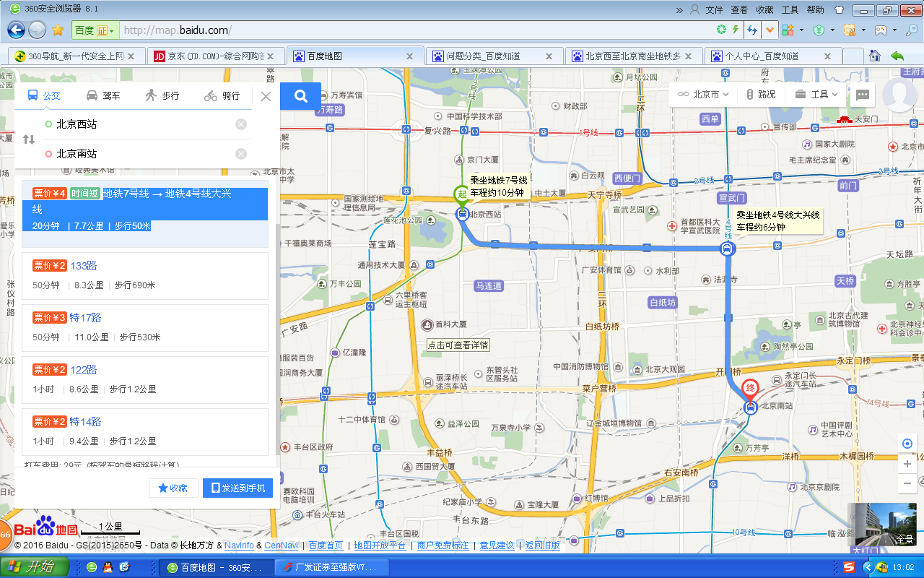Open the 收藏 menu in the menu bar
The image size is (924, 578).
click(x=764, y=10)
